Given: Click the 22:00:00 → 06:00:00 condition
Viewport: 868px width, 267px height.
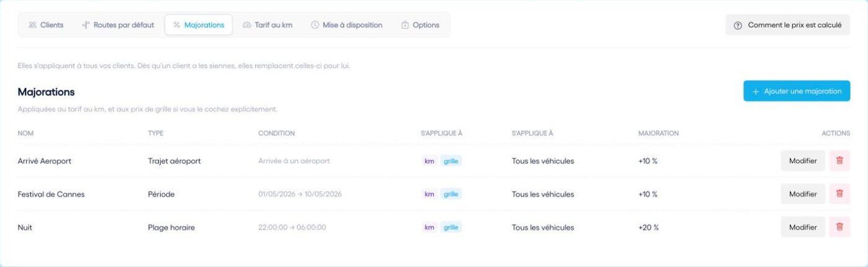Looking at the screenshot, I should point(292,227).
